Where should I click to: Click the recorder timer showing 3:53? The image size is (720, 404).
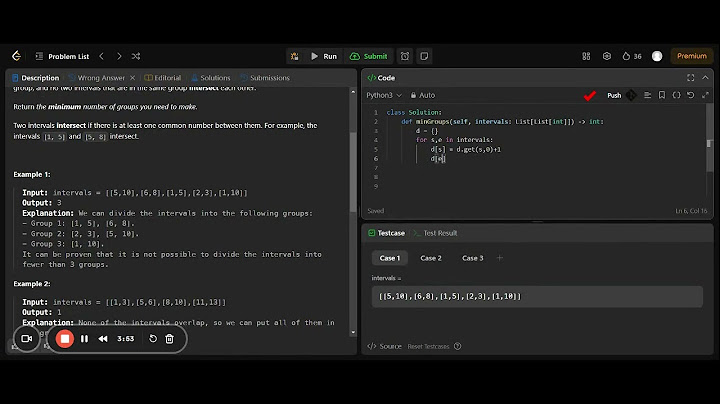click(x=125, y=339)
